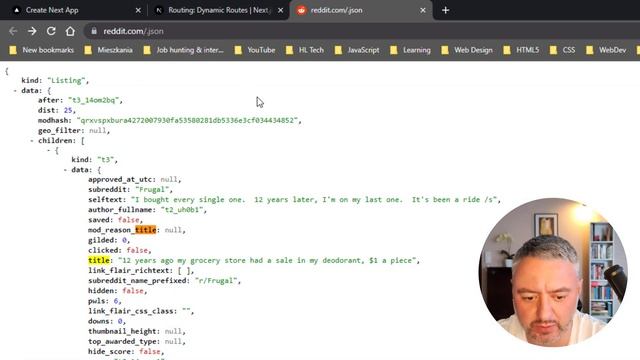The height and width of the screenshot is (360, 640).
Task: Click the dist value 25
Action: (68, 110)
